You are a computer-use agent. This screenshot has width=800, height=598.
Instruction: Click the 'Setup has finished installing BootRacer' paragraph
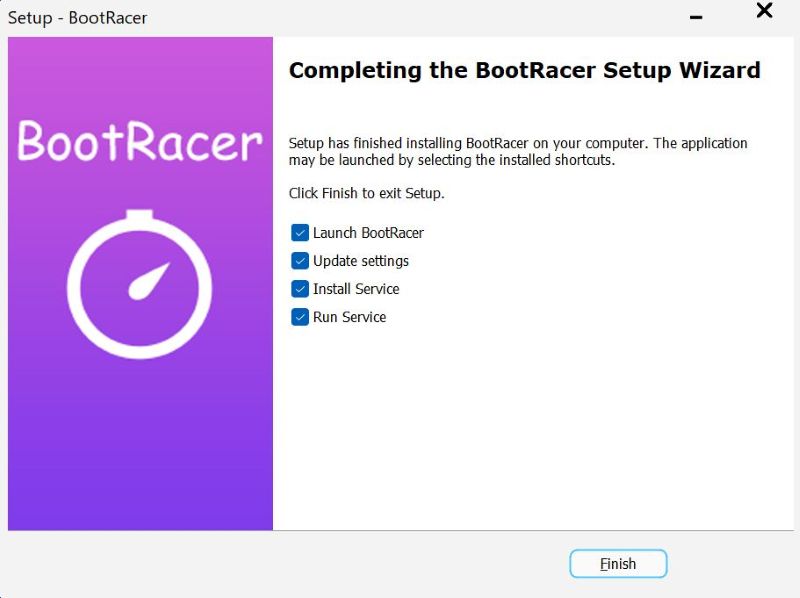(x=518, y=152)
